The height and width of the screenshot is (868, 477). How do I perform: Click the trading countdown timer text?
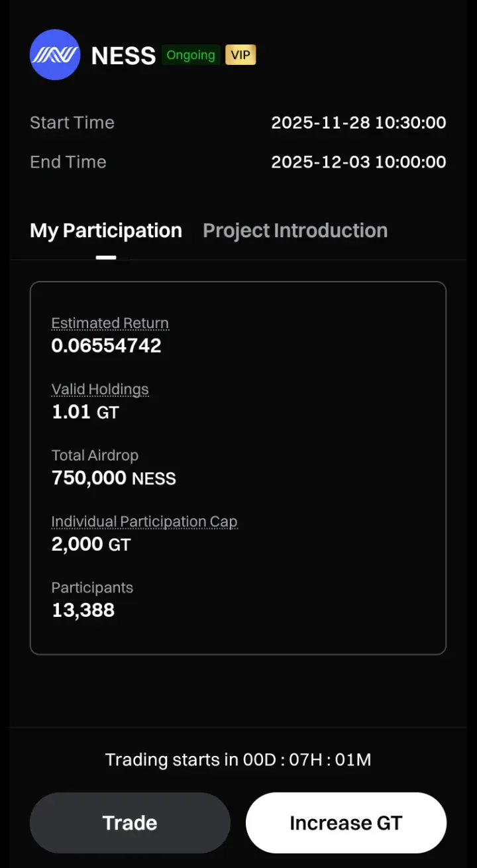(x=238, y=760)
